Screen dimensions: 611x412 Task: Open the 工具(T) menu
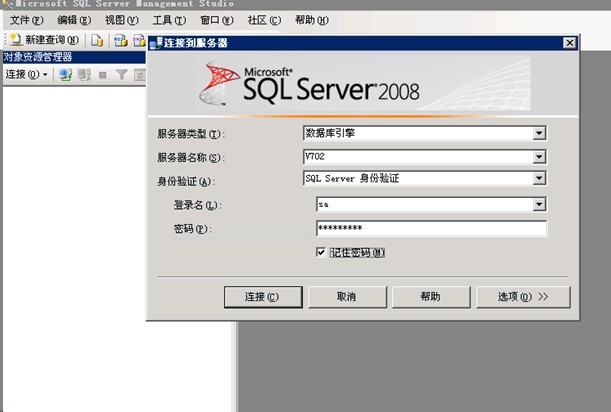[x=169, y=20]
